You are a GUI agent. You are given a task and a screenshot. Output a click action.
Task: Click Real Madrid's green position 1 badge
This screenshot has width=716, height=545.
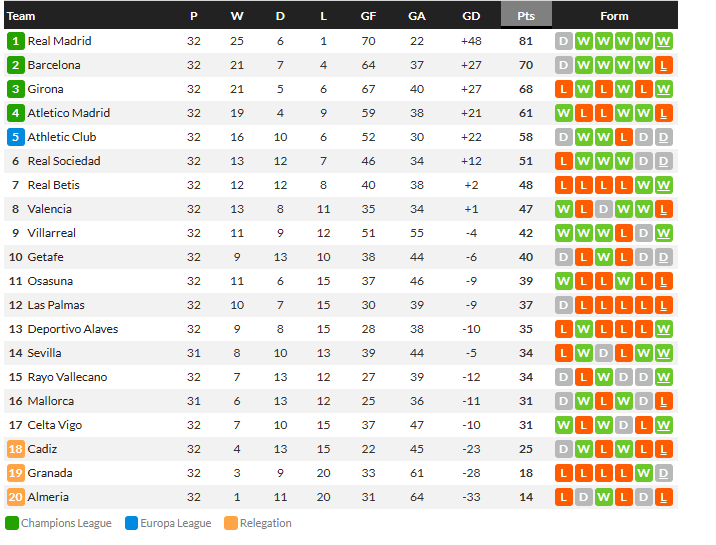click(x=15, y=41)
